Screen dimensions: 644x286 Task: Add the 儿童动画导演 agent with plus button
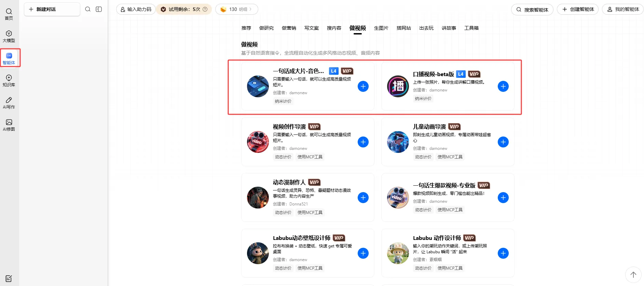[503, 142]
